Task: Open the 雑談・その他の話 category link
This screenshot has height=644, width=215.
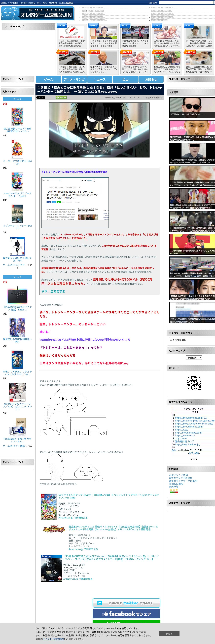Action: coord(154,97)
